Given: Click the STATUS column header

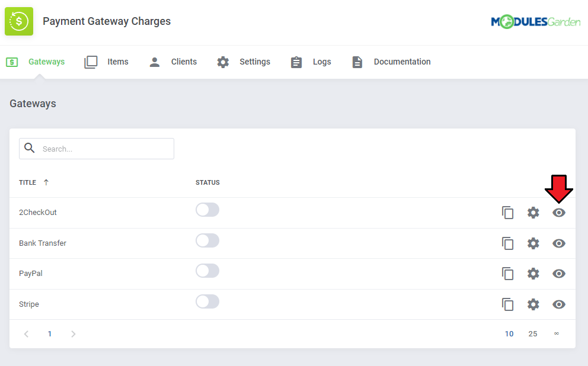Looking at the screenshot, I should (x=207, y=182).
